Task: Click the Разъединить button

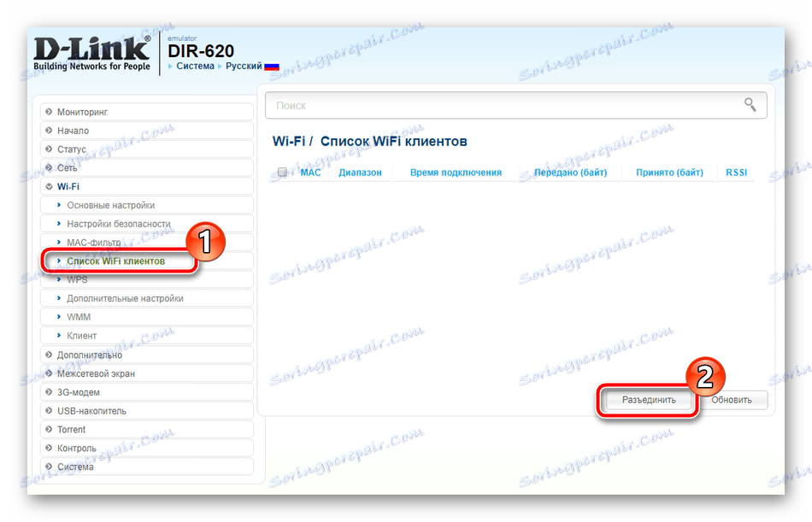Action: [649, 400]
